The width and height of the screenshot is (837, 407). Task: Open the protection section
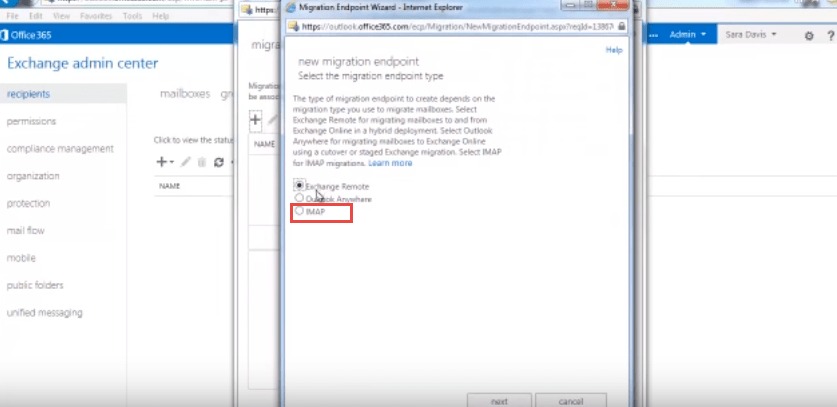28,203
